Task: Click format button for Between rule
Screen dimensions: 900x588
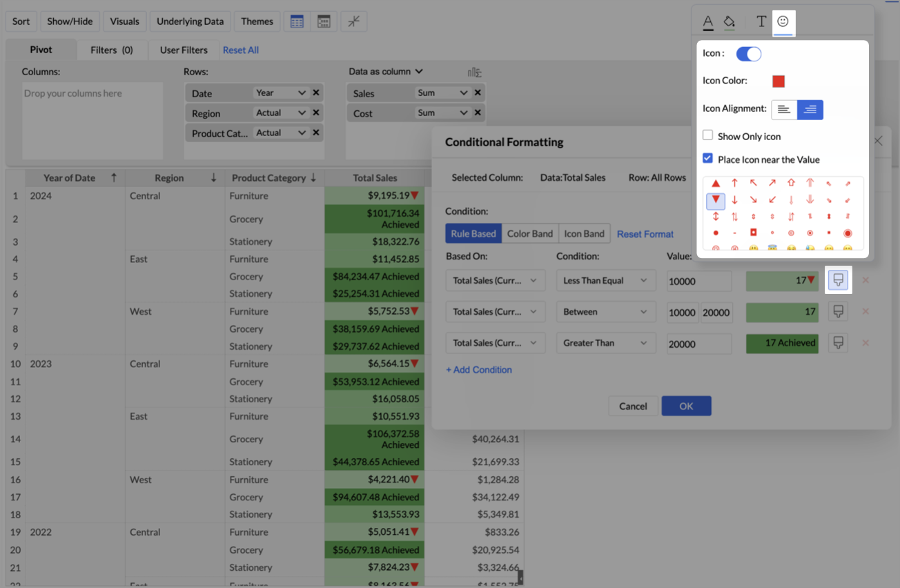Action: 838,311
